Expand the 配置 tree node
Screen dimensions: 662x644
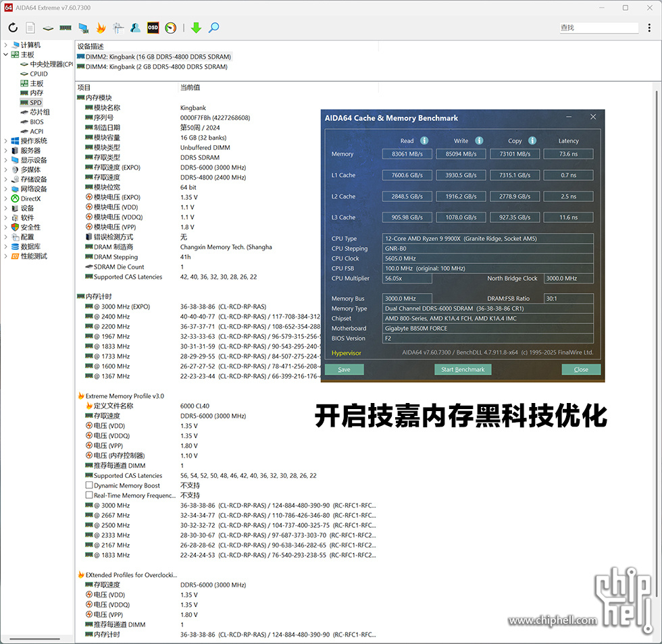tap(5, 237)
